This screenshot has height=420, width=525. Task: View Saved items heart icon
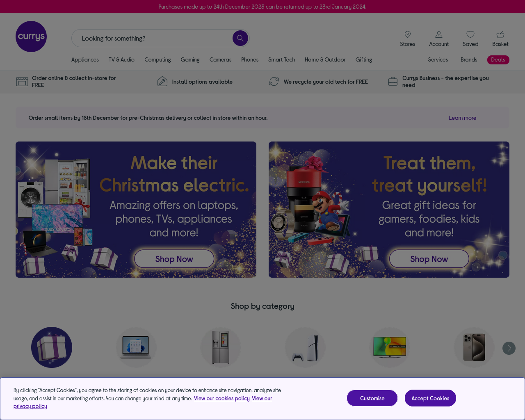[470, 34]
